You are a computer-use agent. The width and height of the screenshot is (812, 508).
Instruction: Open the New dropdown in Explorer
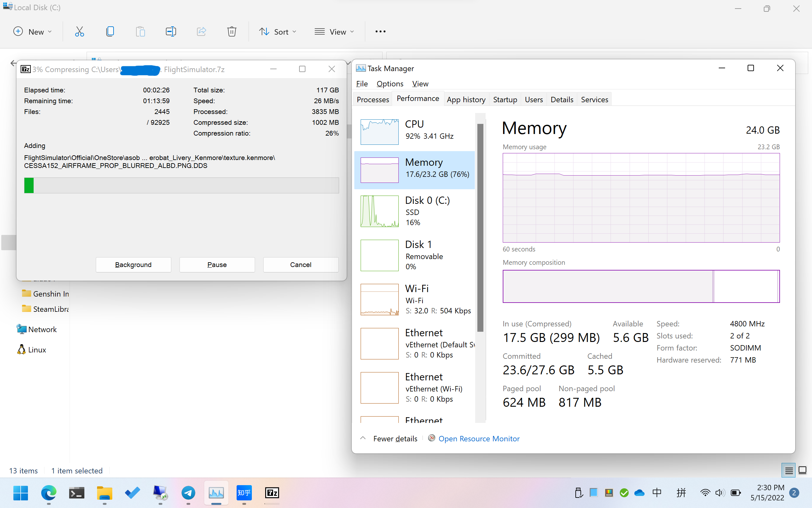[x=33, y=31]
